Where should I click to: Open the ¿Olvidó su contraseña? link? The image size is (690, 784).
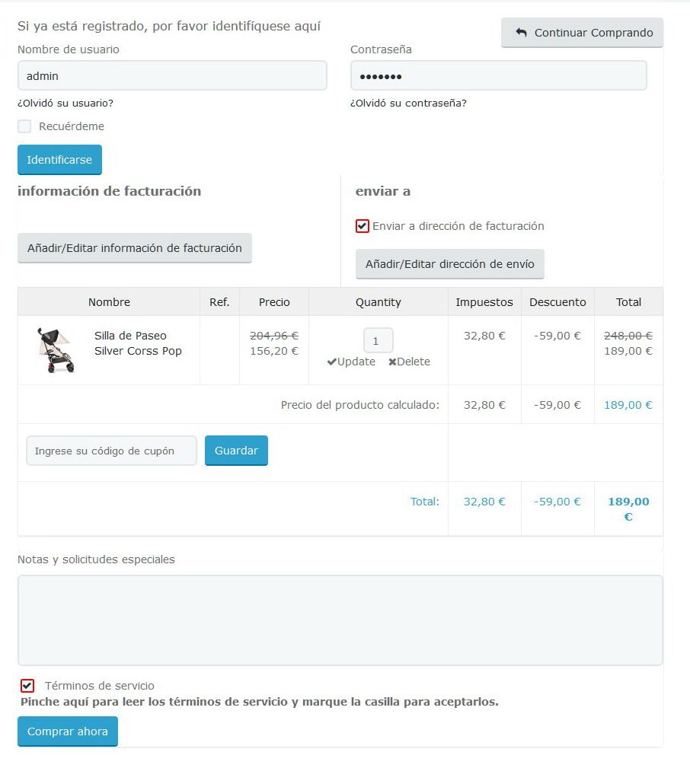coord(408,103)
